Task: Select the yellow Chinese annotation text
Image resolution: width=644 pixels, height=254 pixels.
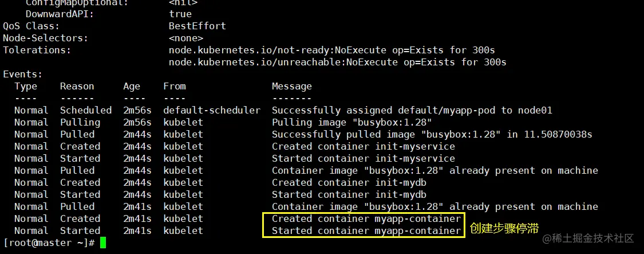Action: [x=504, y=228]
